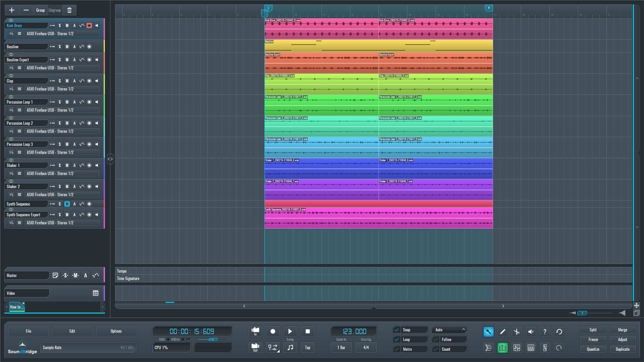Open Clap ASIO Fireface input dropdown
The height and width of the screenshot is (362, 644).
click(x=62, y=89)
